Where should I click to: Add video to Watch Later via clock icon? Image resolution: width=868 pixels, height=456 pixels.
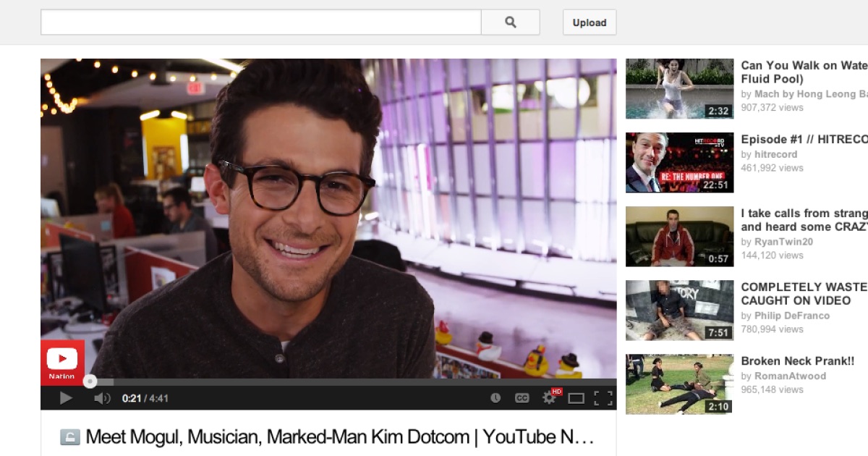pos(495,398)
